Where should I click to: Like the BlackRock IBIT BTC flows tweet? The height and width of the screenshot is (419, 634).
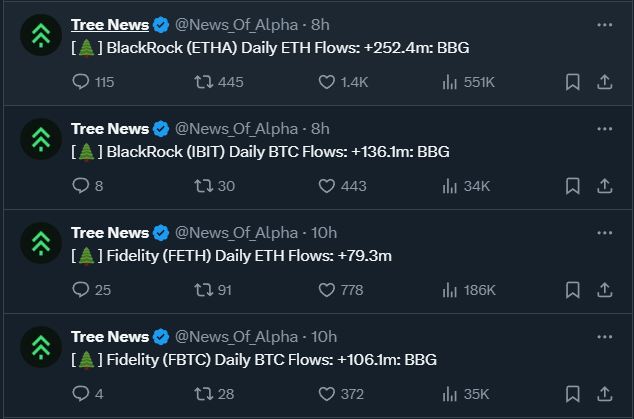342,186
